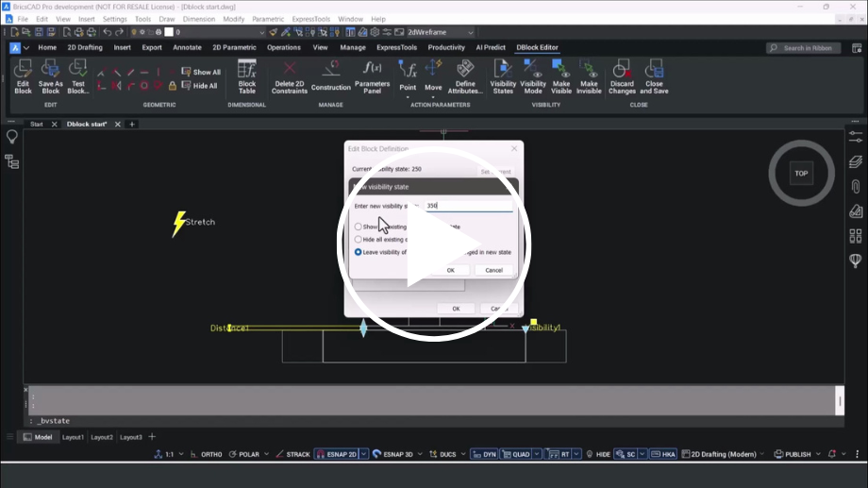
Task: Click the command line scrollbar handle
Action: click(x=840, y=400)
